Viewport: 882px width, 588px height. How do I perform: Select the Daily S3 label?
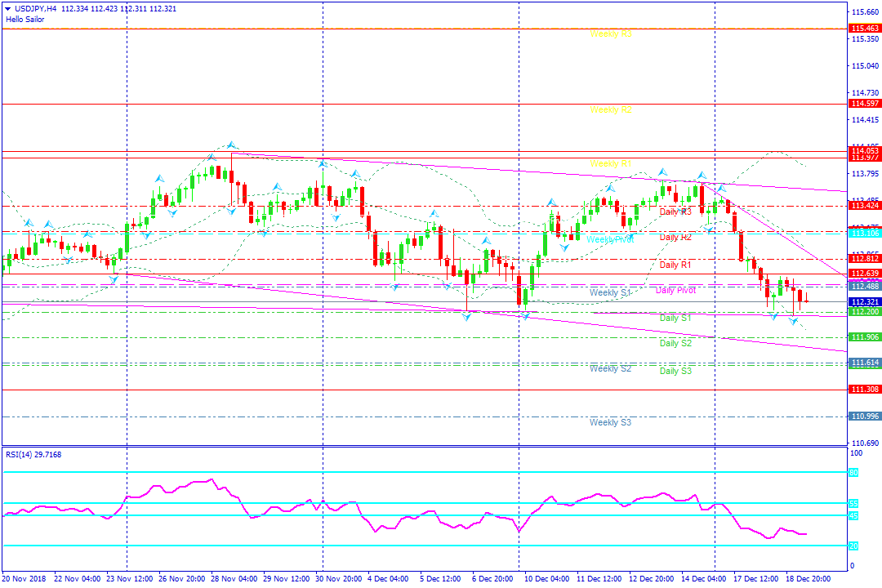675,371
